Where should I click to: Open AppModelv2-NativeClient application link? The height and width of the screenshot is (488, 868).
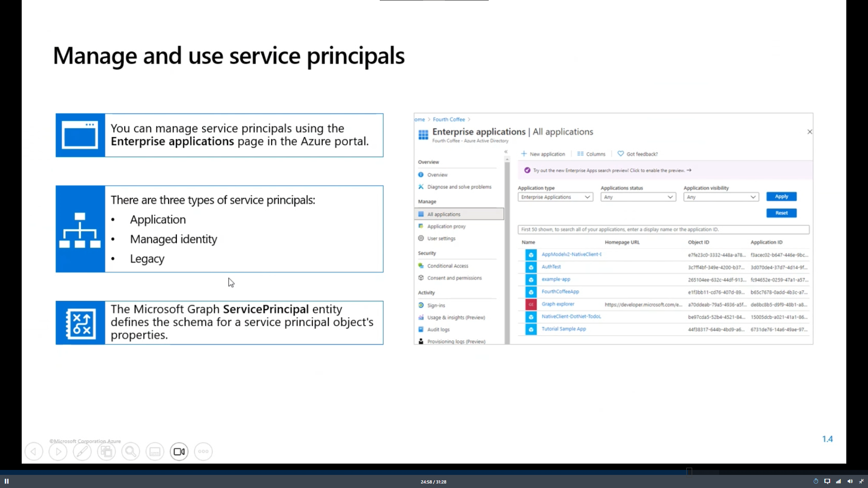(571, 254)
